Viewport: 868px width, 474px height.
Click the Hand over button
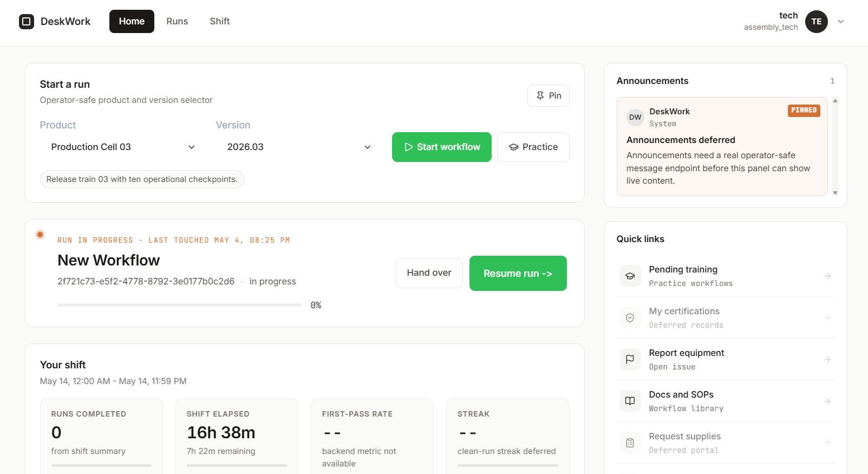pos(429,273)
